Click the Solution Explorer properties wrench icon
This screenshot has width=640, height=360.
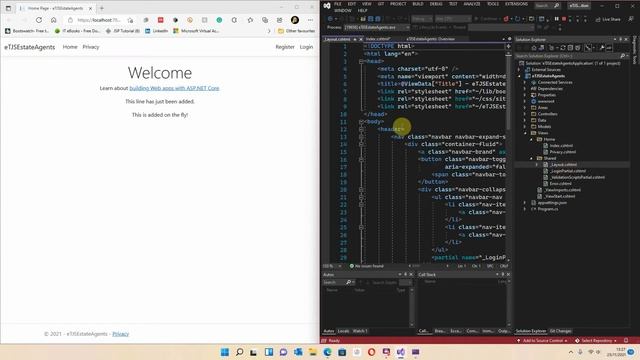click(x=602, y=48)
